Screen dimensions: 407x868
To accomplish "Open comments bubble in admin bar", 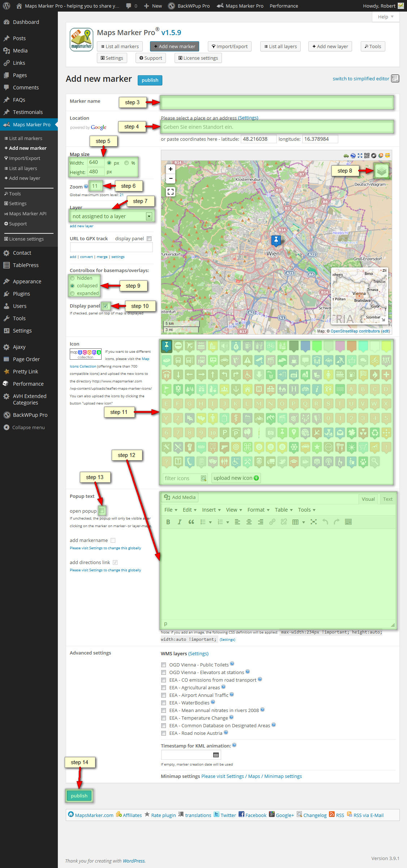I will 132,6.
